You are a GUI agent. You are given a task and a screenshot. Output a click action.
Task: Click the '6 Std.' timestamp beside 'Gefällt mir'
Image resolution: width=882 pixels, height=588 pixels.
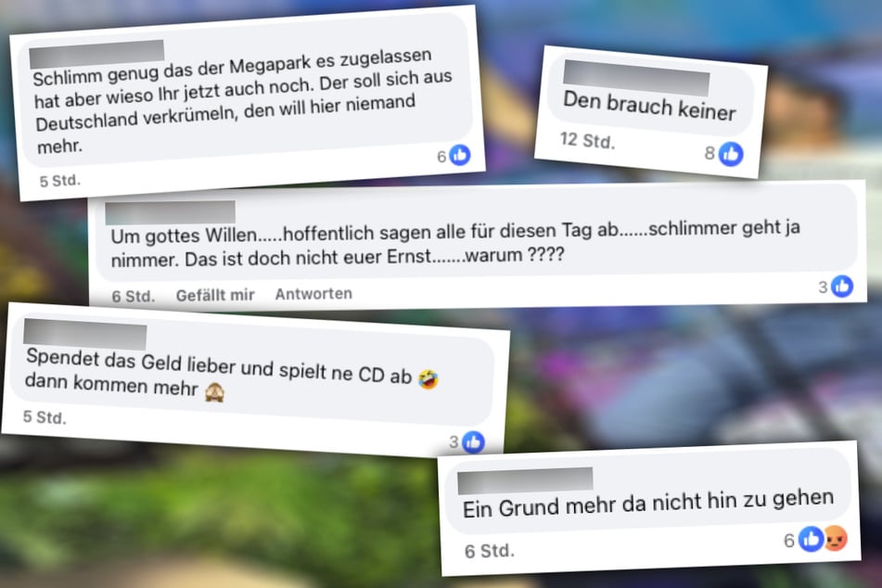(x=133, y=296)
